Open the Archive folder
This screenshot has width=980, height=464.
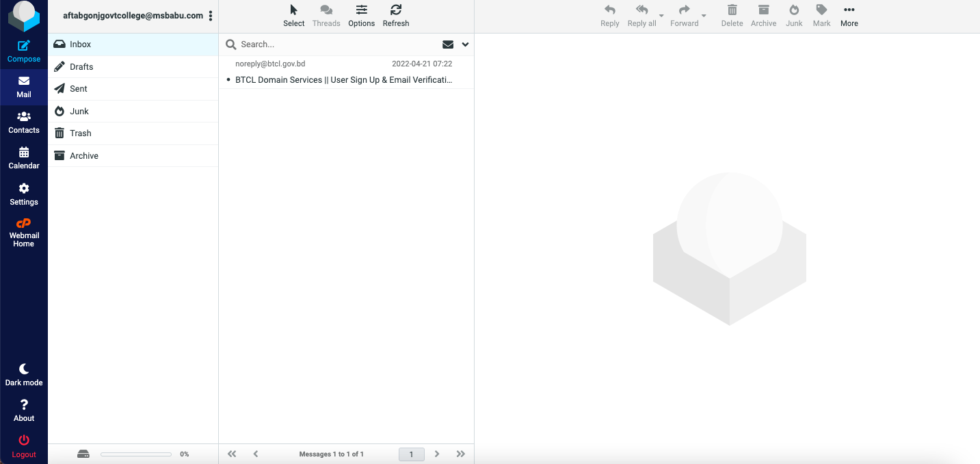pos(133,155)
